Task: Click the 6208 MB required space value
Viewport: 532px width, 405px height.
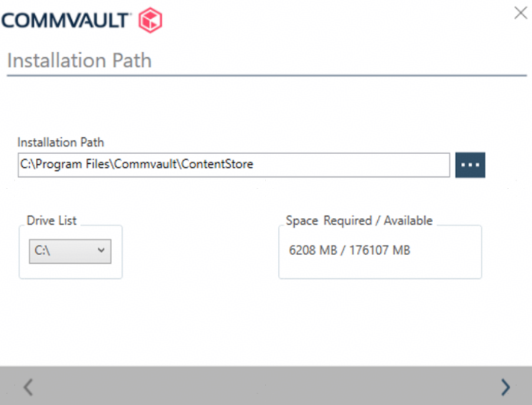Action: tap(313, 251)
